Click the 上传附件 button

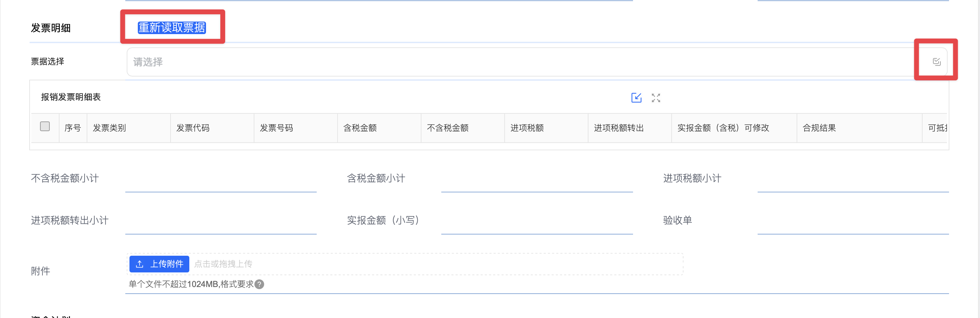[x=159, y=264]
